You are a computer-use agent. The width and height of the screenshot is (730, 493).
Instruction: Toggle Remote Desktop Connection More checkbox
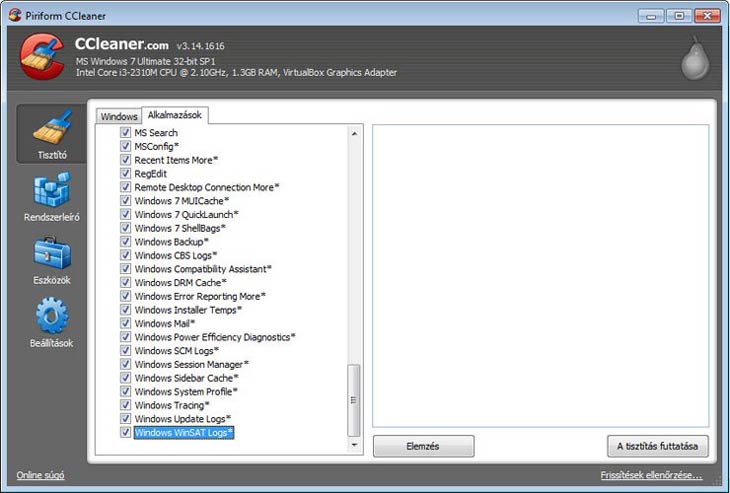point(125,187)
